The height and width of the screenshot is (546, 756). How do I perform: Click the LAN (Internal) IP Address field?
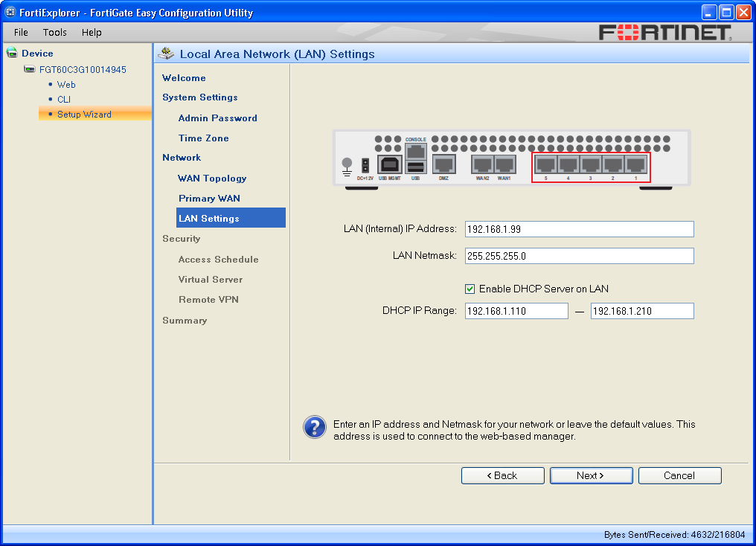tap(579, 229)
